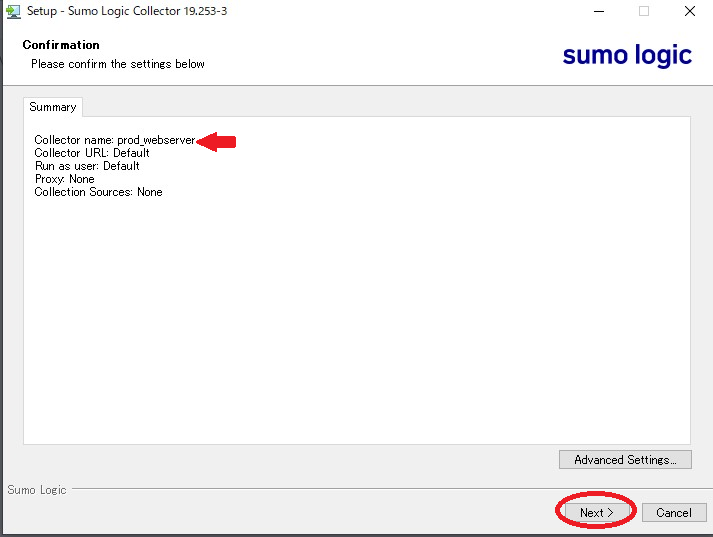Select the Summary tab
The image size is (713, 537).
click(x=53, y=107)
